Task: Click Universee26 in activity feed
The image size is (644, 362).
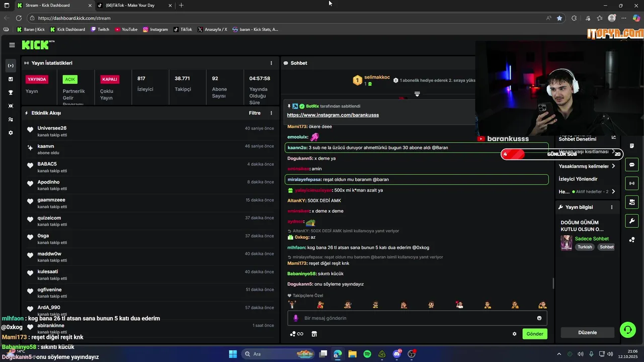Action: (52, 128)
